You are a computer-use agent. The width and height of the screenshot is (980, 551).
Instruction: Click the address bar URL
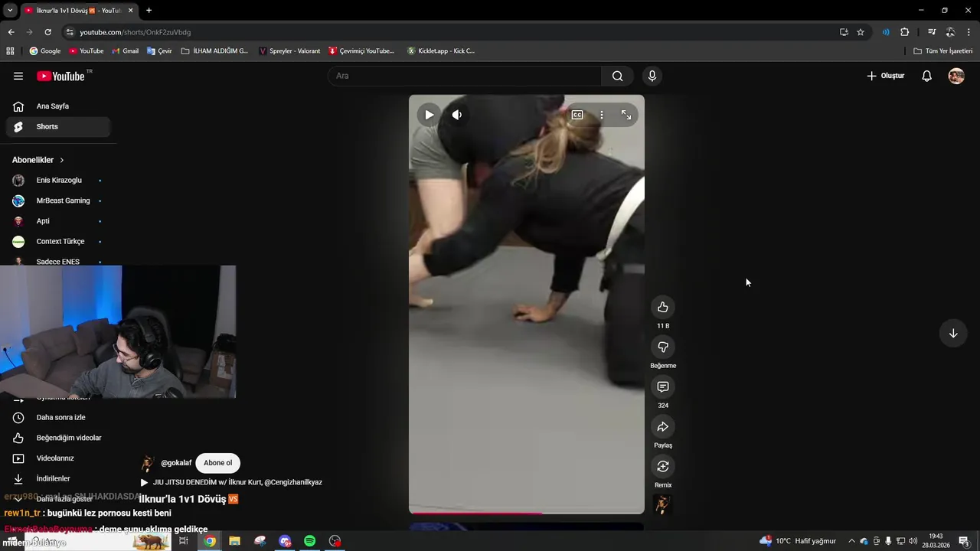point(136,32)
